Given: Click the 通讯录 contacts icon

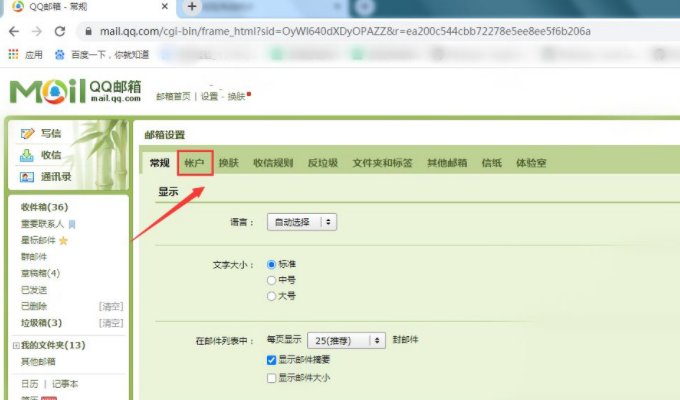Looking at the screenshot, I should pos(27,177).
